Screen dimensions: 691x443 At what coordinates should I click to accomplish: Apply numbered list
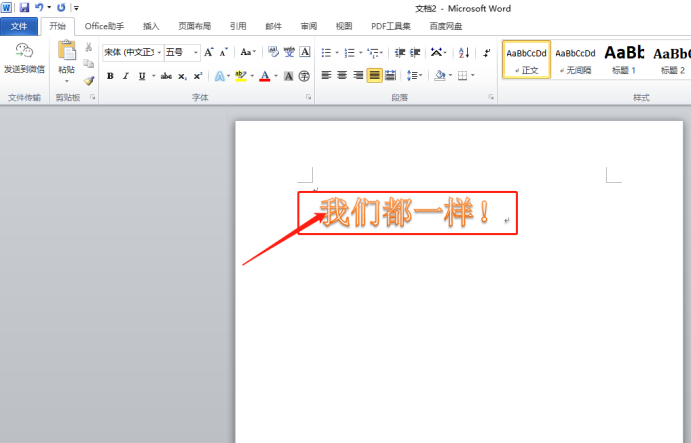350,53
